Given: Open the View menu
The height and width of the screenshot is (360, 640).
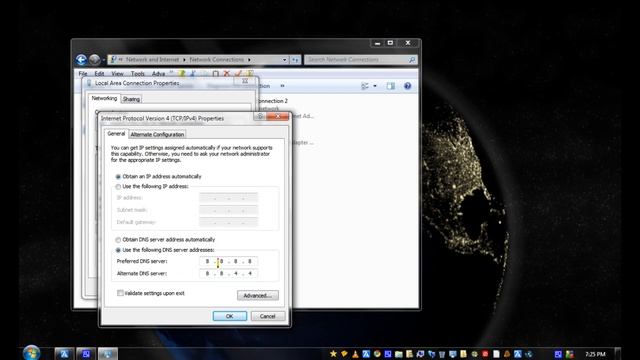Looking at the screenshot, I should [117, 74].
